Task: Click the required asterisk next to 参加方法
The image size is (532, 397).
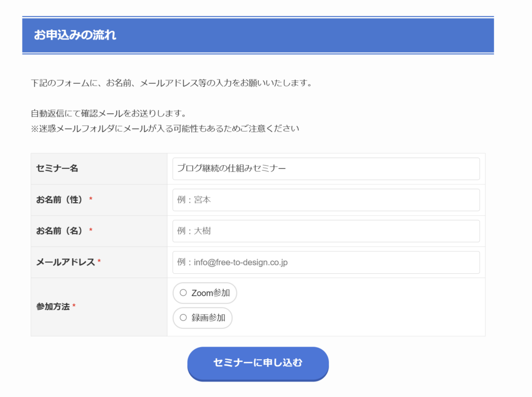Action: coord(74,307)
